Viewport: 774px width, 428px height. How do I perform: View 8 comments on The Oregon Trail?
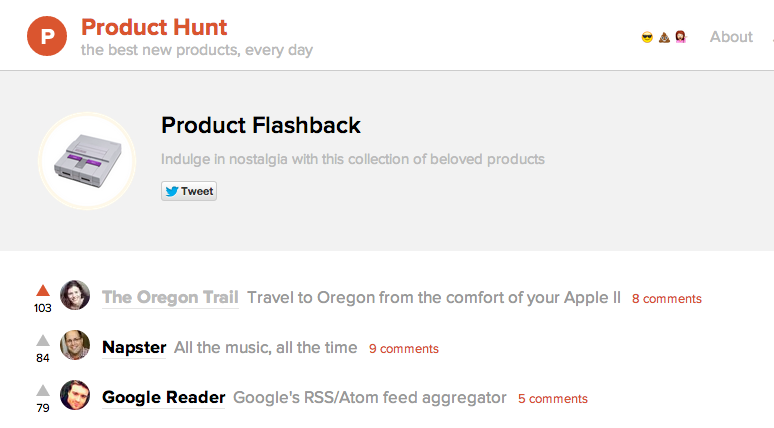click(667, 299)
